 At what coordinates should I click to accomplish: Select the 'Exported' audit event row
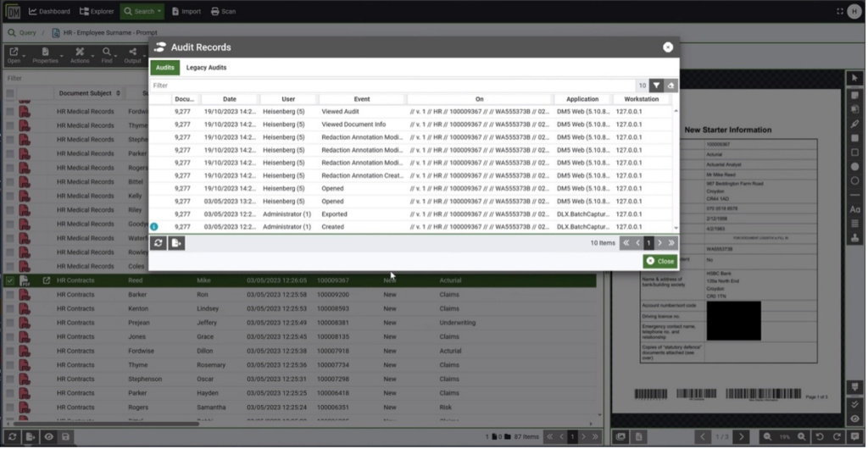pyautogui.click(x=411, y=214)
